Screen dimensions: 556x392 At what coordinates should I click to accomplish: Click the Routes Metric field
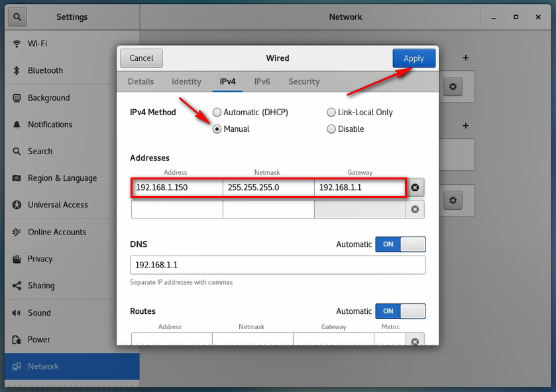tap(390, 339)
